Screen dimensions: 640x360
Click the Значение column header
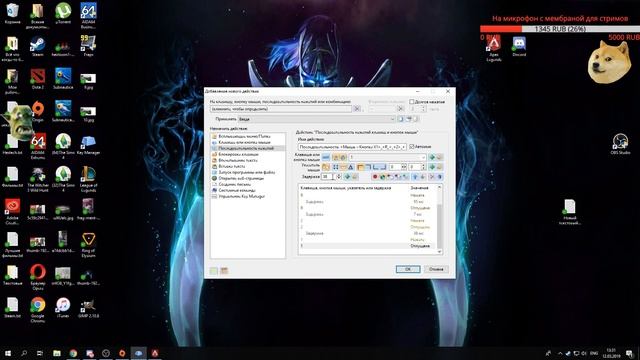coord(419,188)
